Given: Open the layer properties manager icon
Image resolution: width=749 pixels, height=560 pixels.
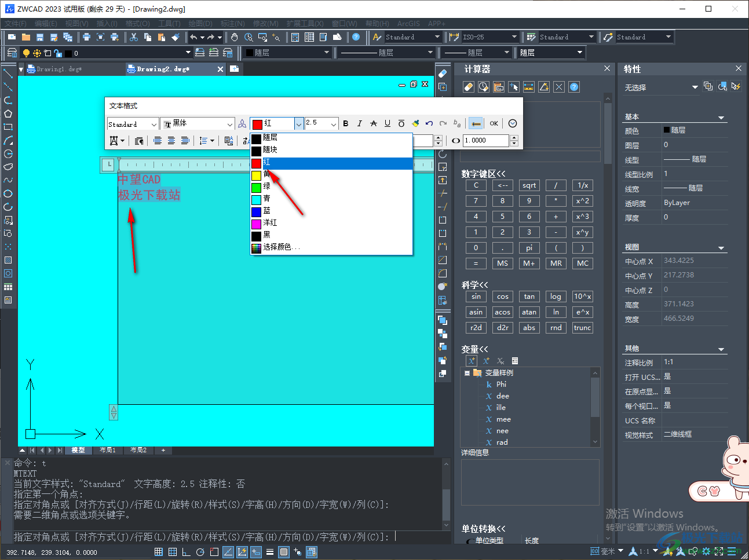Looking at the screenshot, I should (12, 53).
